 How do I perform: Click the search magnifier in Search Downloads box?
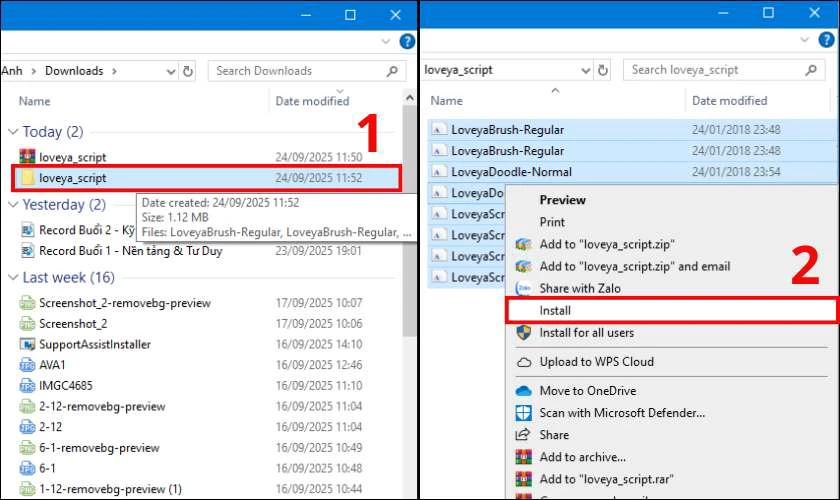tap(392, 71)
